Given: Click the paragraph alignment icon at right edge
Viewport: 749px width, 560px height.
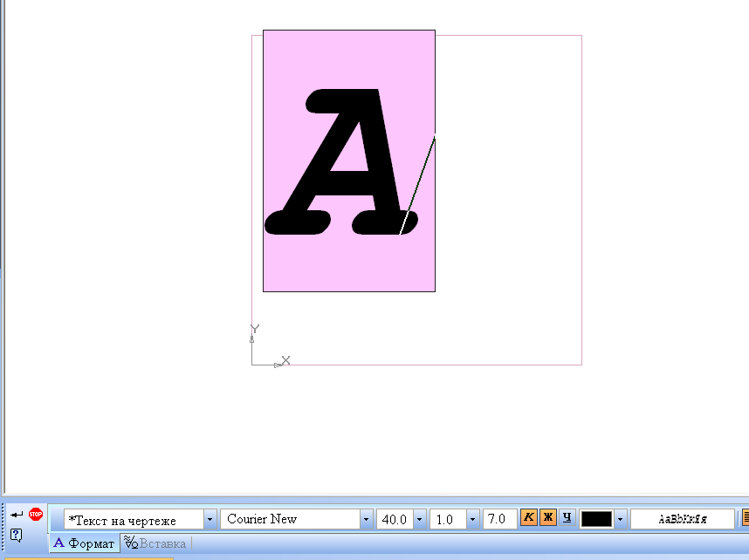Looking at the screenshot, I should [x=745, y=518].
